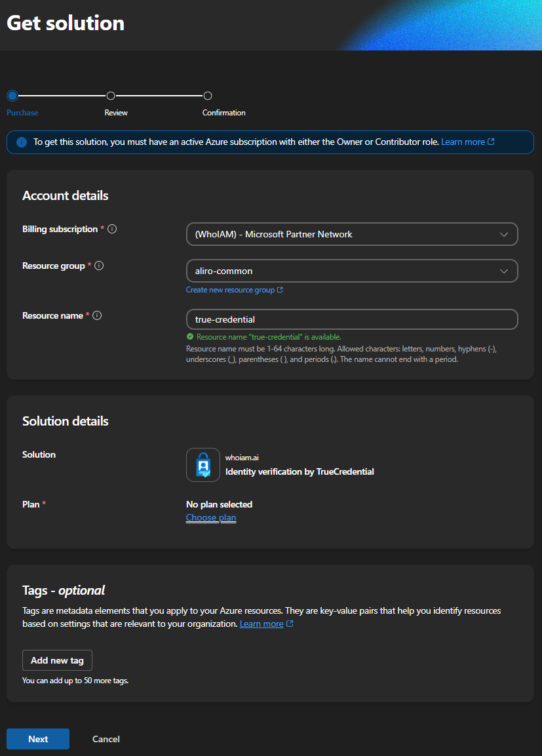Open the Choose plan link
Screen dimensions: 542x756
pyautogui.click(x=211, y=518)
